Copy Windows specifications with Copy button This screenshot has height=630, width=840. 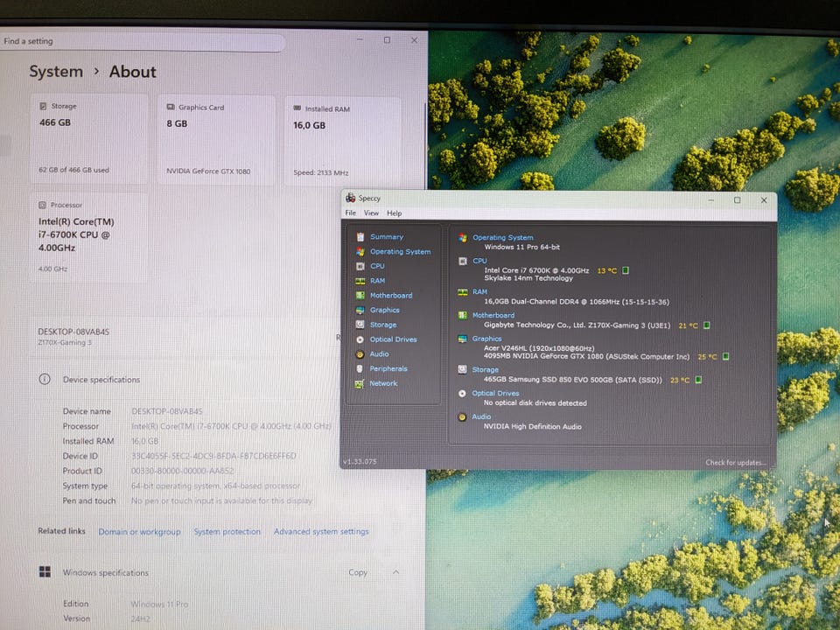point(358,572)
